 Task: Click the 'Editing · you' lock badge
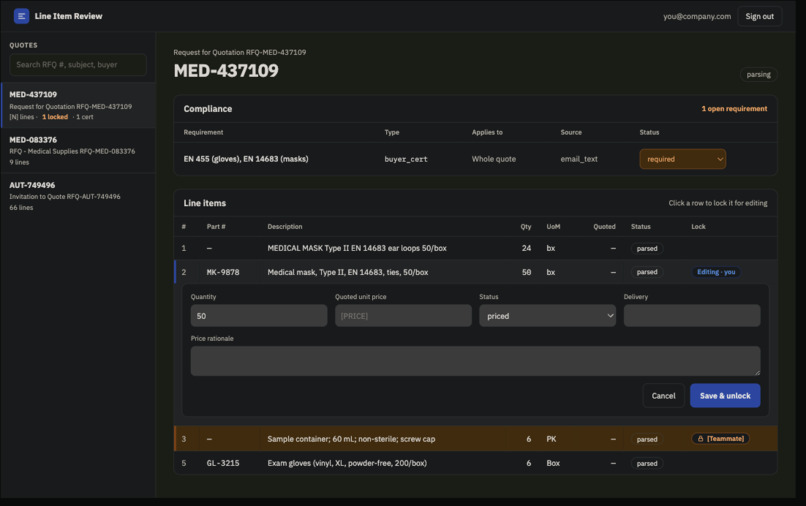tap(716, 272)
